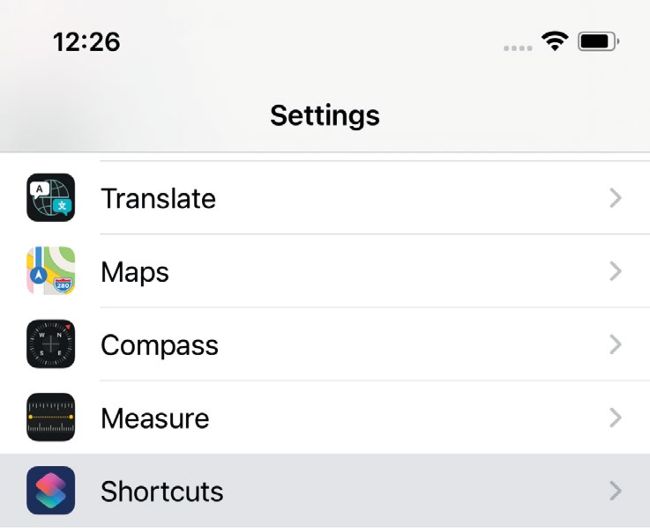Tap the Shortcuts app icon
The image size is (650, 532).
(x=51, y=491)
